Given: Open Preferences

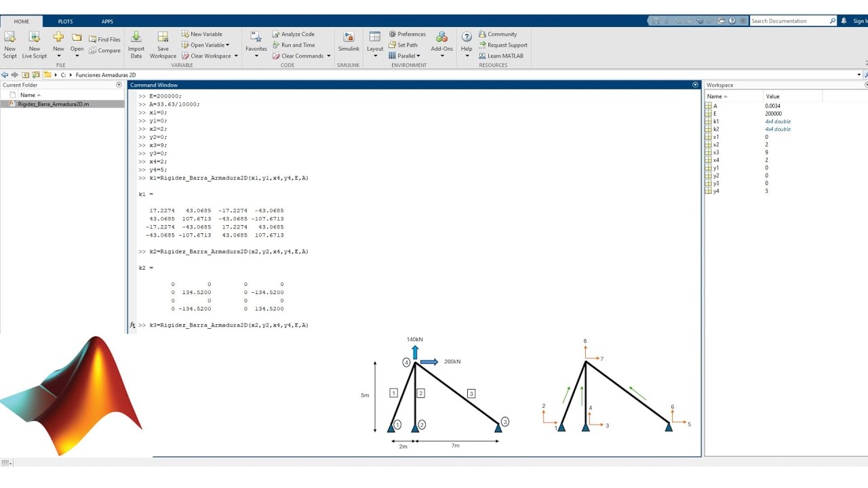Looking at the screenshot, I should (x=407, y=34).
